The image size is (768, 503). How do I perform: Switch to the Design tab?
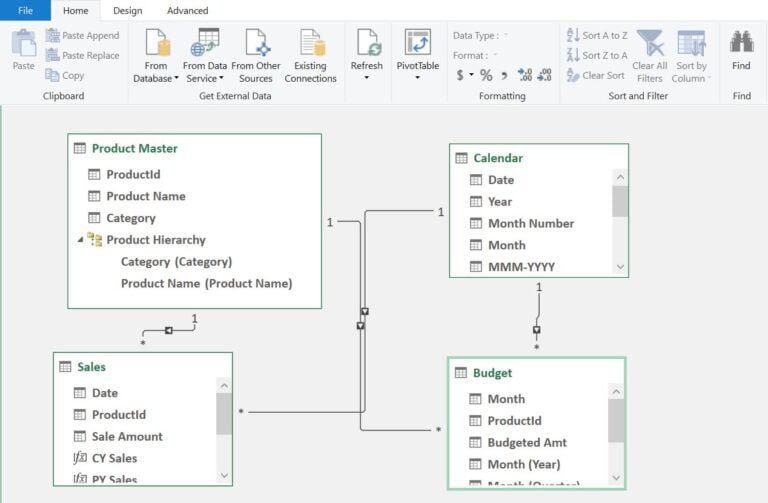[x=127, y=11]
